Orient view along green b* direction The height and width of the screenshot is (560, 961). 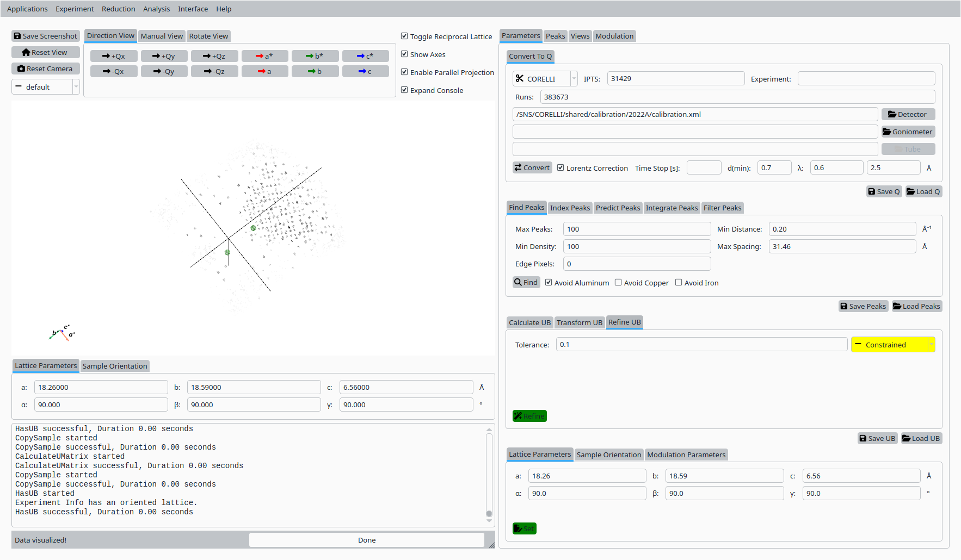click(x=315, y=56)
